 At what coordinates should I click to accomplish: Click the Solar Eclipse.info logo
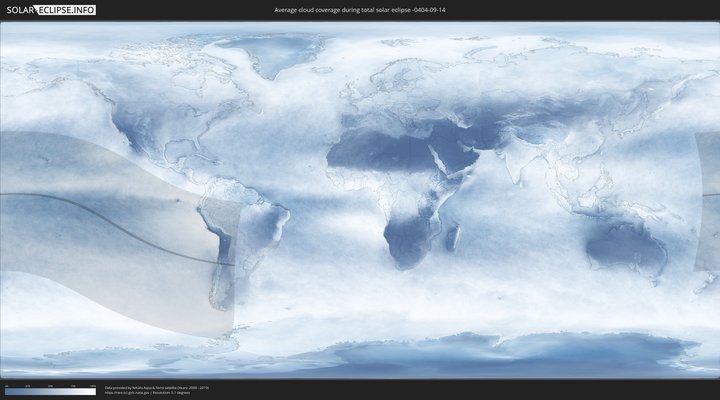pyautogui.click(x=50, y=9)
